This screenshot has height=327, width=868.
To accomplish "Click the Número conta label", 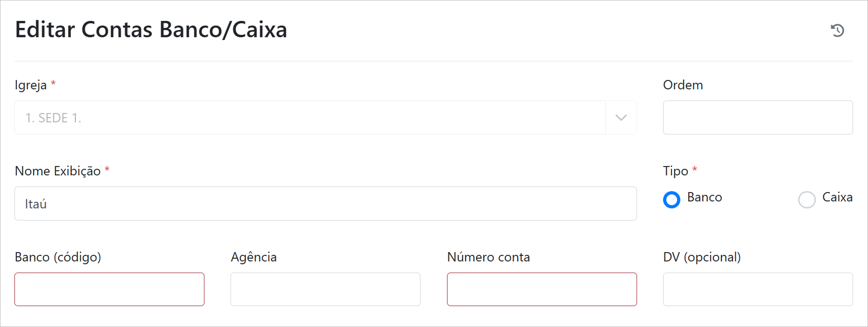I will tap(488, 257).
